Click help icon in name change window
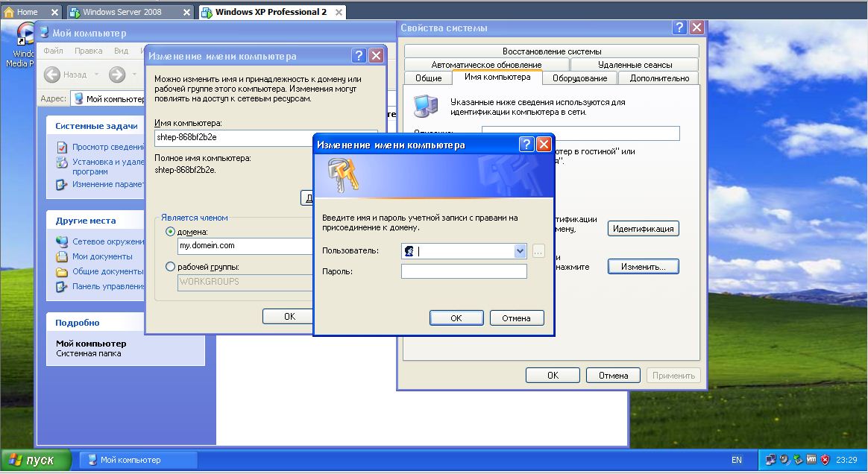This screenshot has height=474, width=868. 359,55
